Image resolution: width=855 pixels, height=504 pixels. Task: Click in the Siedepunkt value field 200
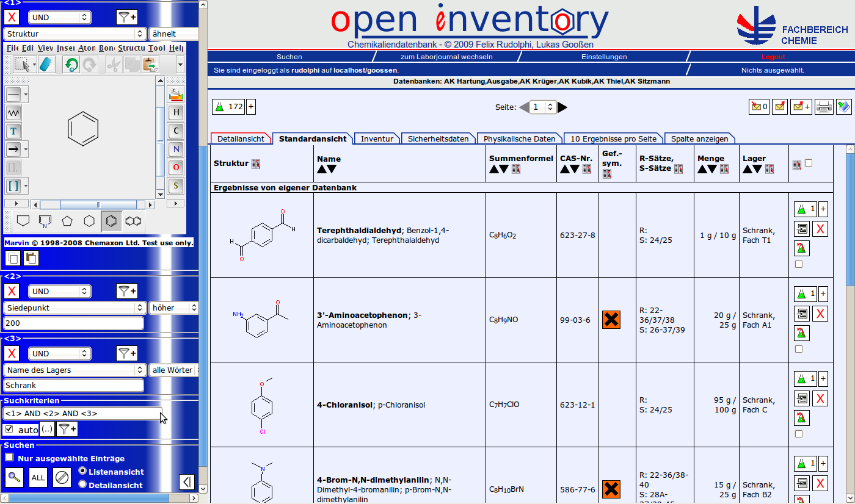click(x=74, y=323)
